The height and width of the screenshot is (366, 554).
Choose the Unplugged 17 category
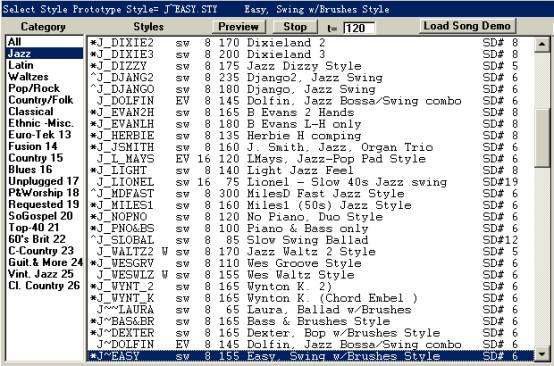point(45,181)
